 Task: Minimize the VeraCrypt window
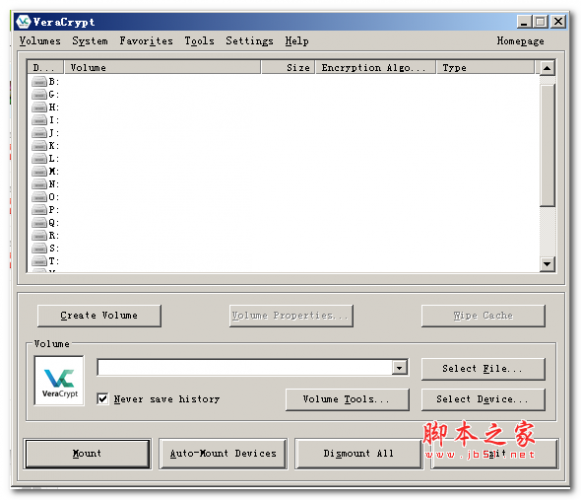(524, 22)
